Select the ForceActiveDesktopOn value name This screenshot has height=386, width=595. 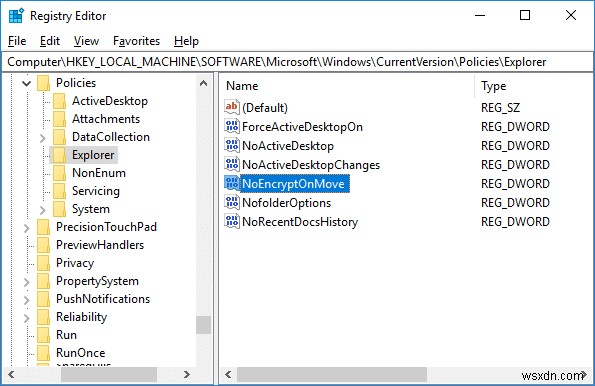pos(302,126)
